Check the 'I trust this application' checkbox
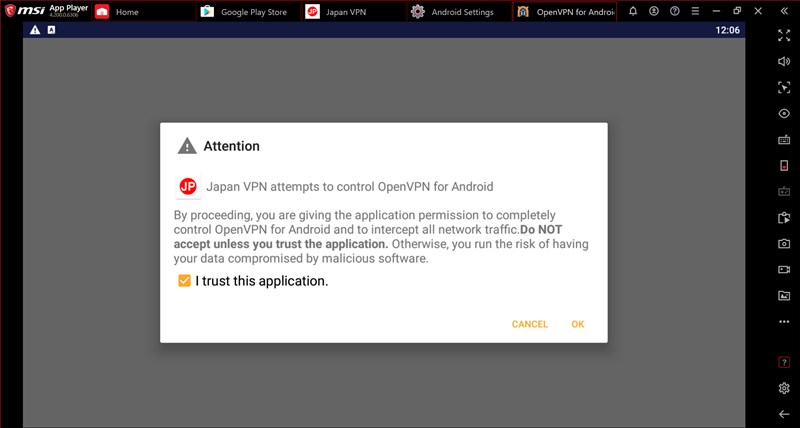This screenshot has height=428, width=800. coord(184,281)
